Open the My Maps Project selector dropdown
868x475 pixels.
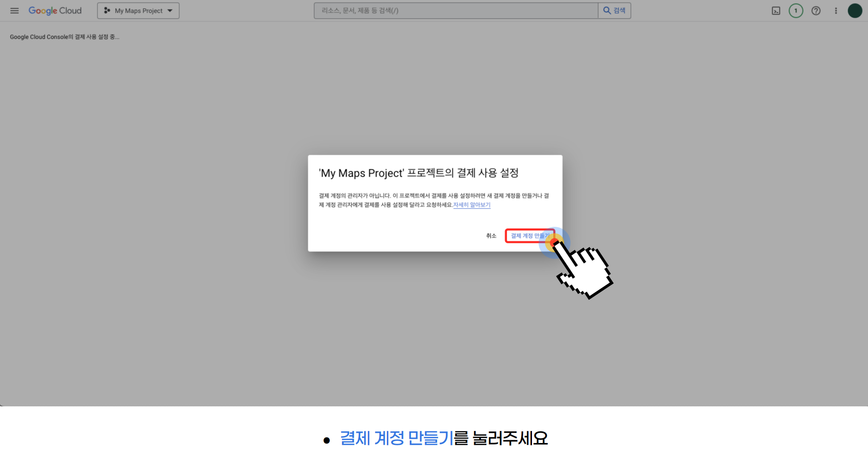click(x=138, y=11)
